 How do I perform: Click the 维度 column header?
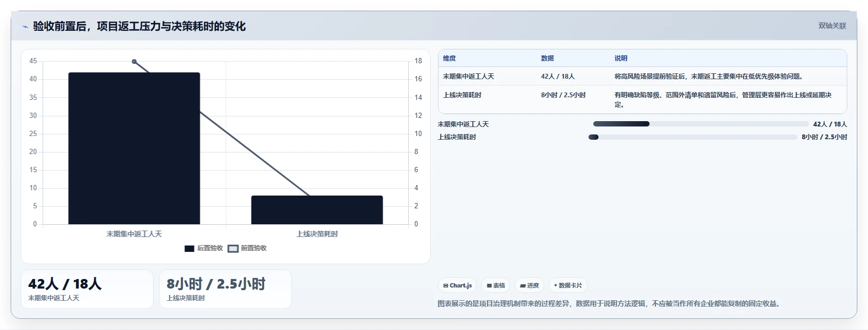pos(449,58)
